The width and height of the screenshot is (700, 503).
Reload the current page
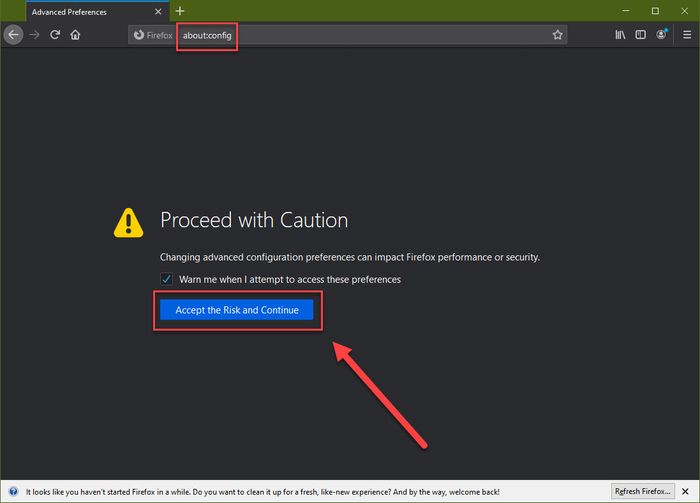point(55,35)
